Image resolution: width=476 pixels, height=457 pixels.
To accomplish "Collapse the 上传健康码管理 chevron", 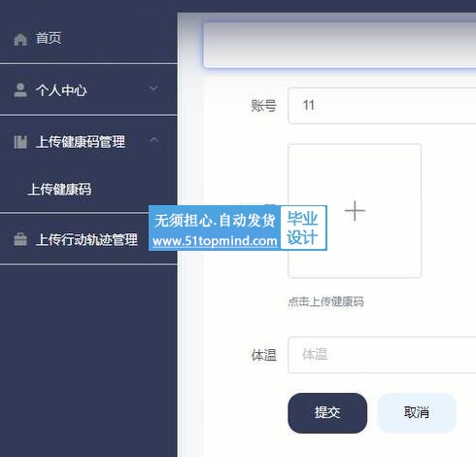I will (153, 140).
